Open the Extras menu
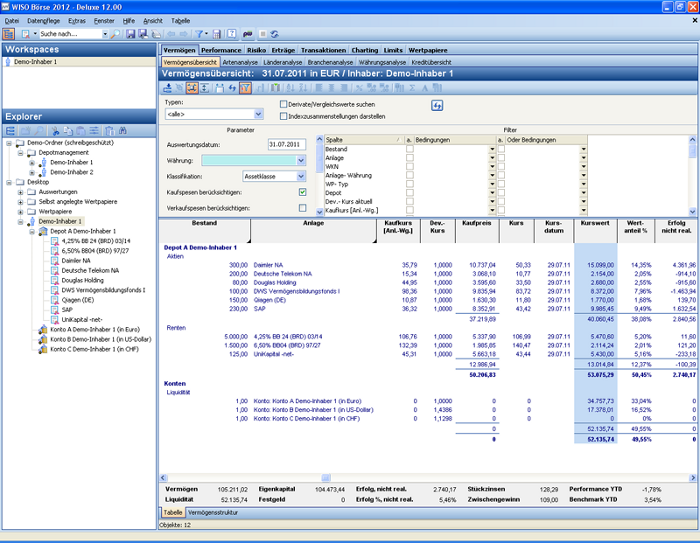The width and height of the screenshot is (700, 543). [77, 21]
